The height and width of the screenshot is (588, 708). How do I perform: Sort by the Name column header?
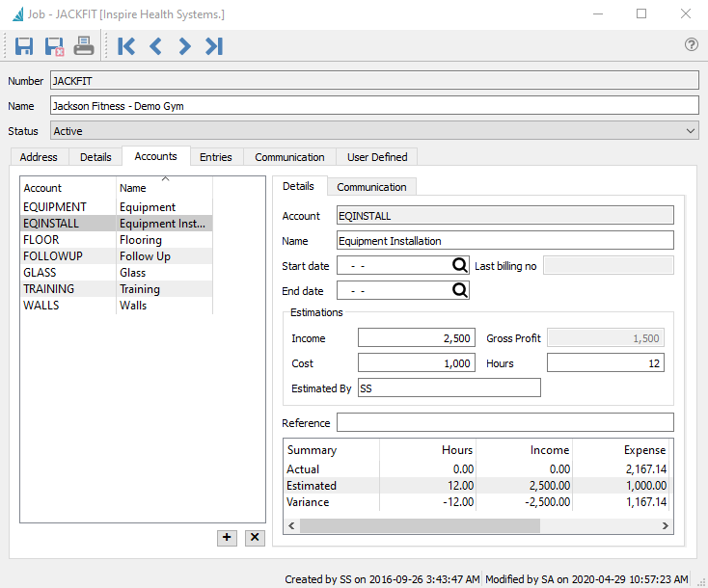[x=164, y=189]
